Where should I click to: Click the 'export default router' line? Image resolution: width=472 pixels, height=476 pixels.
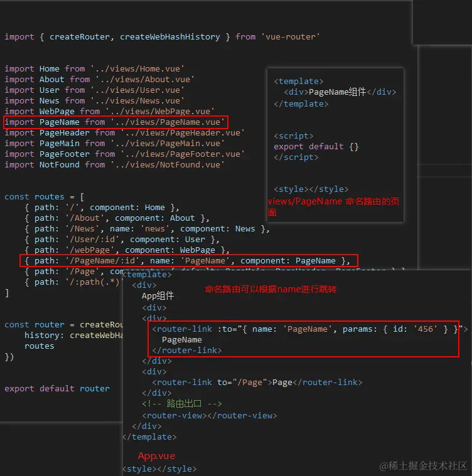pyautogui.click(x=57, y=389)
